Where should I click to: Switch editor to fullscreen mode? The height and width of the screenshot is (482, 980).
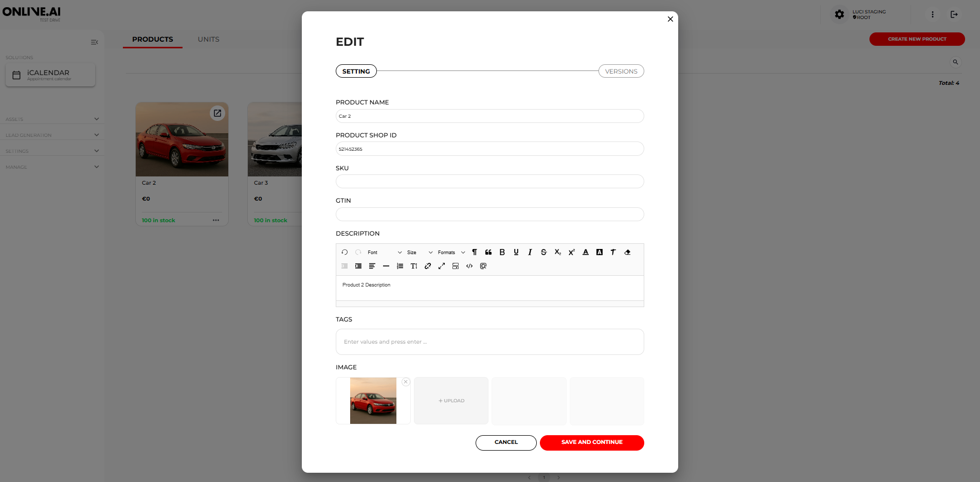tap(441, 266)
